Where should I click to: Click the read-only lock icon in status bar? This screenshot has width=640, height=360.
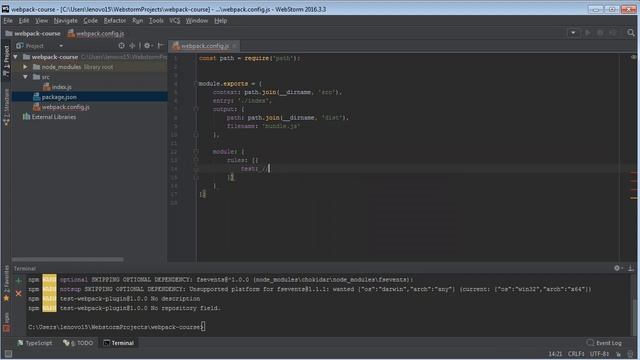(x=619, y=354)
